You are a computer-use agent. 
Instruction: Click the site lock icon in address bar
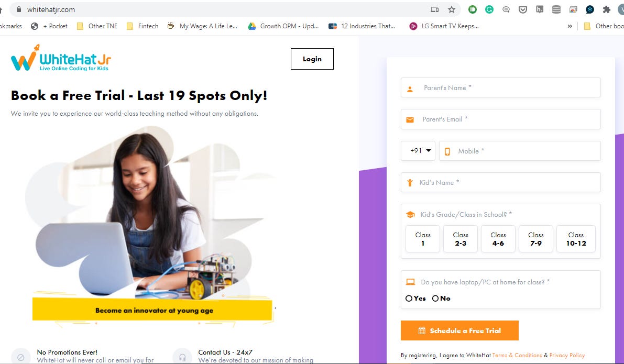18,9
